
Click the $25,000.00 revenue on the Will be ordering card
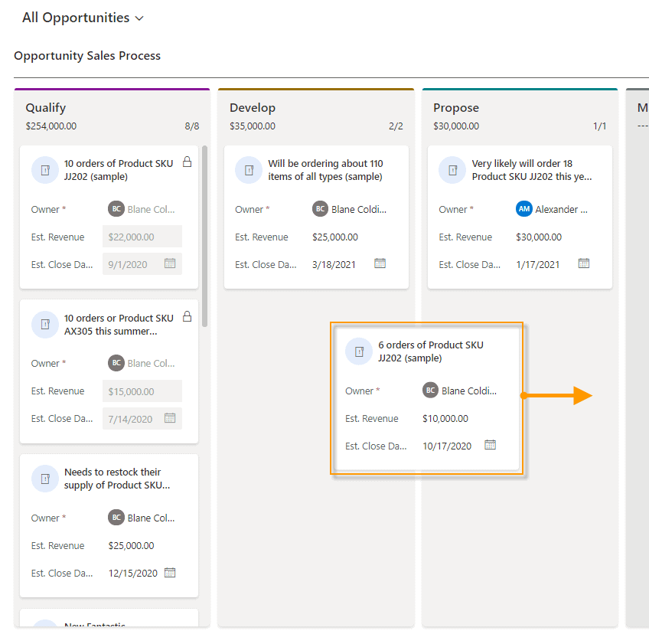click(x=335, y=237)
